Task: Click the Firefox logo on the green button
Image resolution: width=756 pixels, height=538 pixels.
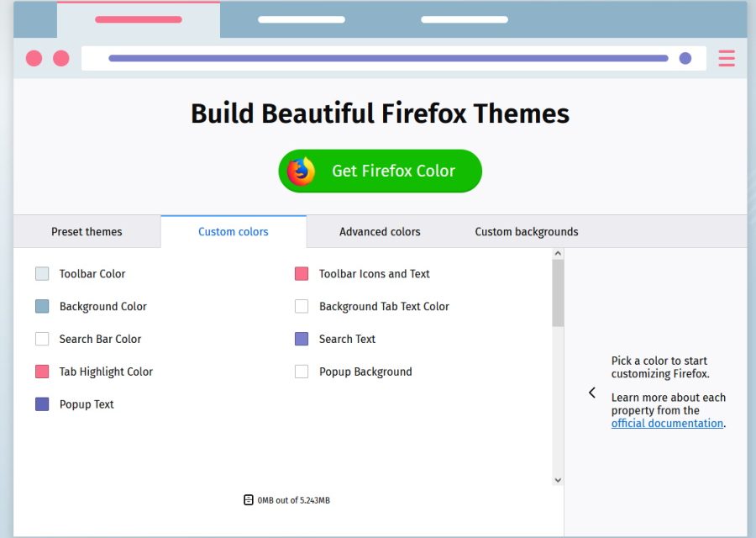Action: point(301,171)
